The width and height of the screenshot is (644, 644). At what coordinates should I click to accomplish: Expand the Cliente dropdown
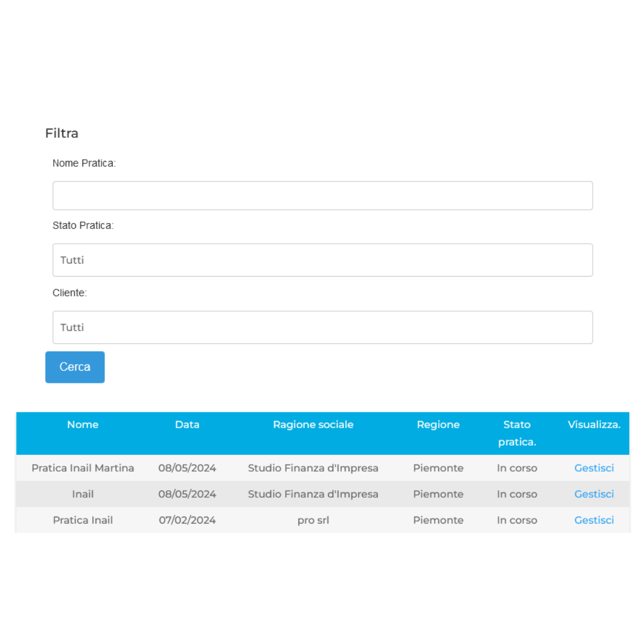point(323,327)
